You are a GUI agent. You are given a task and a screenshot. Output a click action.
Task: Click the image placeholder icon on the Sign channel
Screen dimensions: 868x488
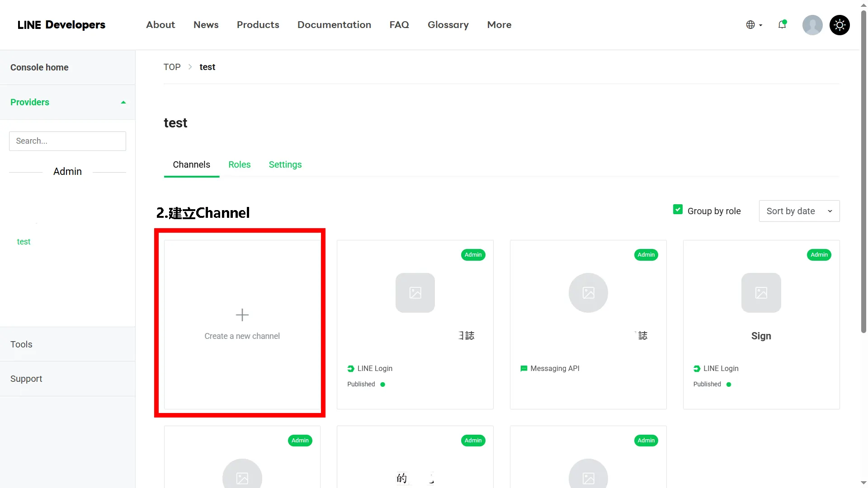761,293
